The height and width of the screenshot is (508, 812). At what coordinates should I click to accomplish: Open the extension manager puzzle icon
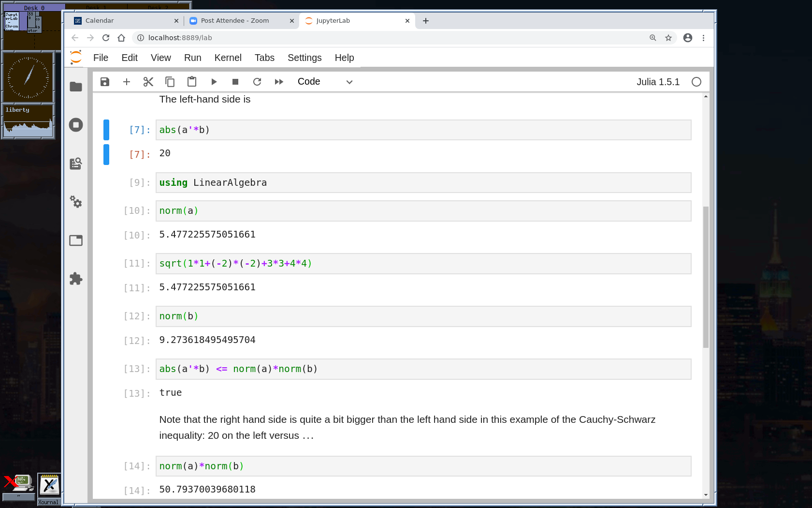(x=76, y=279)
